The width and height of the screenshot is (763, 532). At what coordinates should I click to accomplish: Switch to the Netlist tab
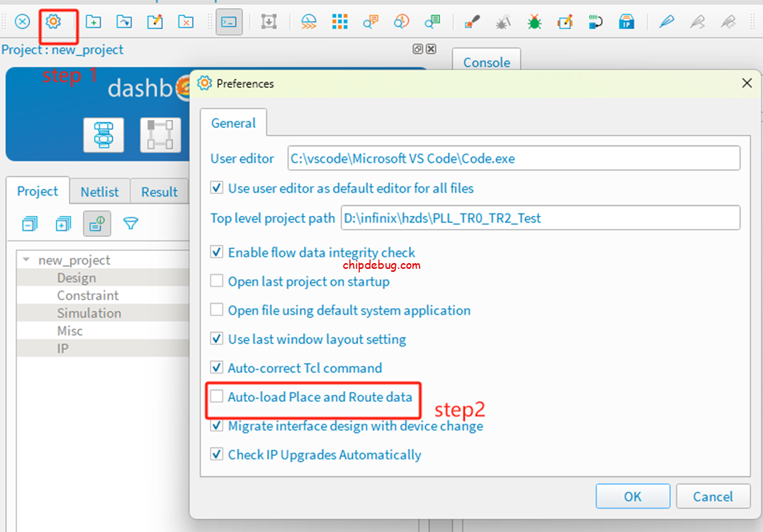(100, 192)
